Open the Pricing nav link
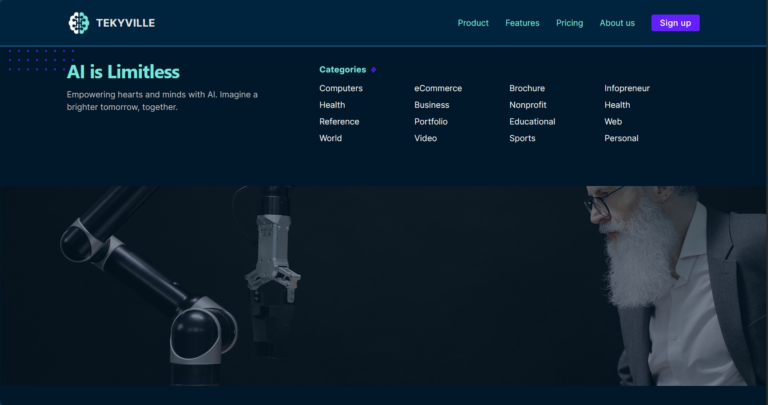Image resolution: width=768 pixels, height=405 pixels. 569,23
